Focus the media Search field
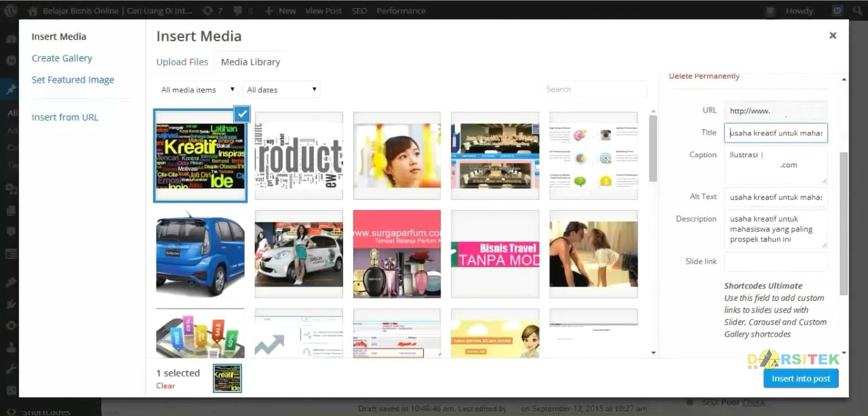868x416 pixels. (x=596, y=89)
